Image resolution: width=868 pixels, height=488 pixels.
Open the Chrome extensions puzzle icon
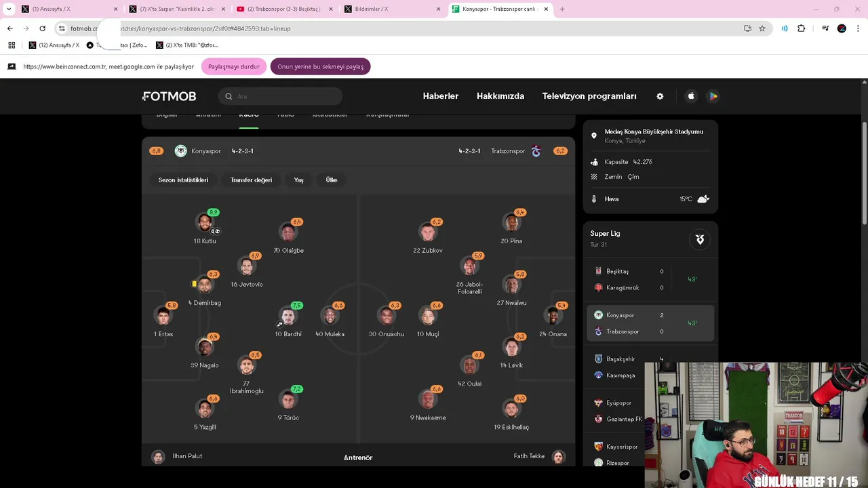click(x=801, y=28)
